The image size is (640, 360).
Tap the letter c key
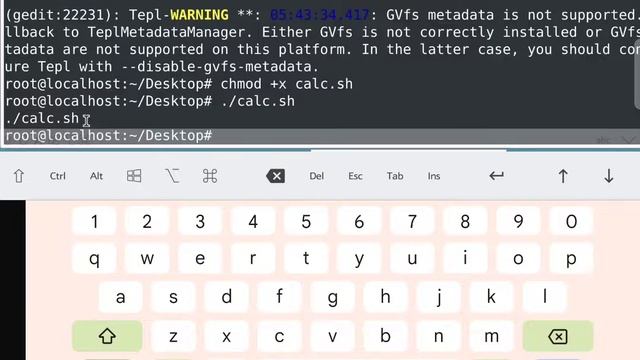pyautogui.click(x=280, y=336)
